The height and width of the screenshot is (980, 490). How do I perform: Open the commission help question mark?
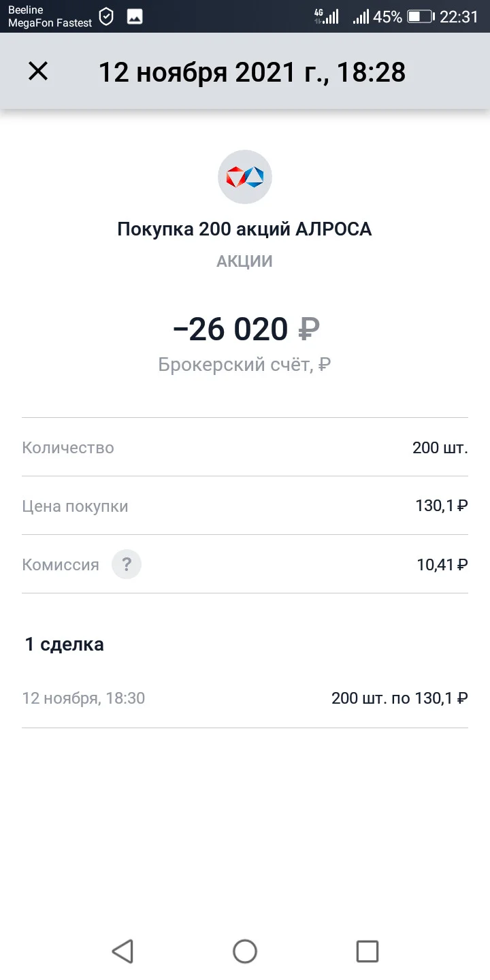click(x=127, y=564)
